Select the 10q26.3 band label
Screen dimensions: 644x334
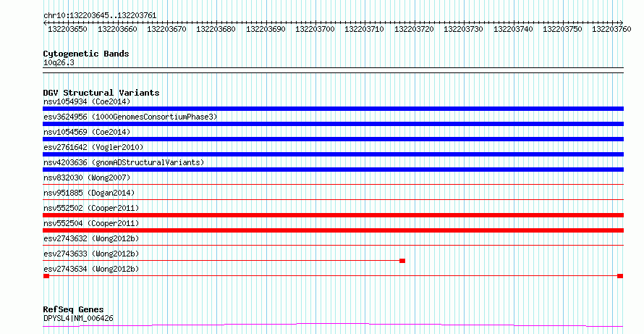tap(59, 63)
